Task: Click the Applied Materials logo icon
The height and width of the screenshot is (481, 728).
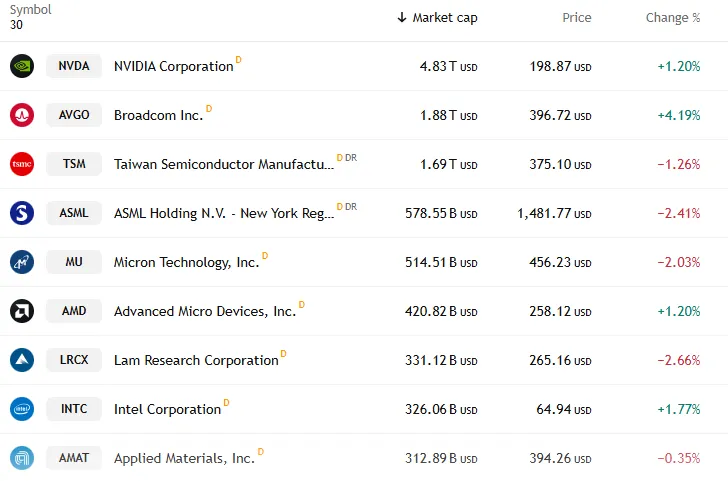Action: (22, 458)
